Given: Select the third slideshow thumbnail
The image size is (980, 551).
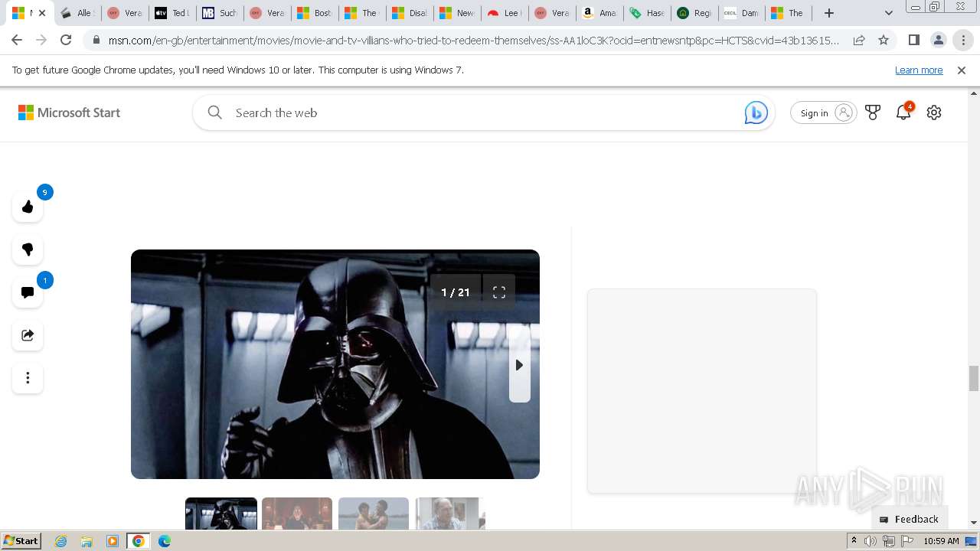Looking at the screenshot, I should click(x=374, y=514).
